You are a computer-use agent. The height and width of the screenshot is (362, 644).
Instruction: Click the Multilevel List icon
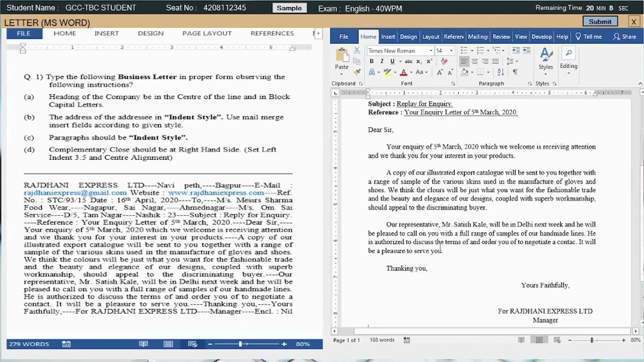coord(496,51)
